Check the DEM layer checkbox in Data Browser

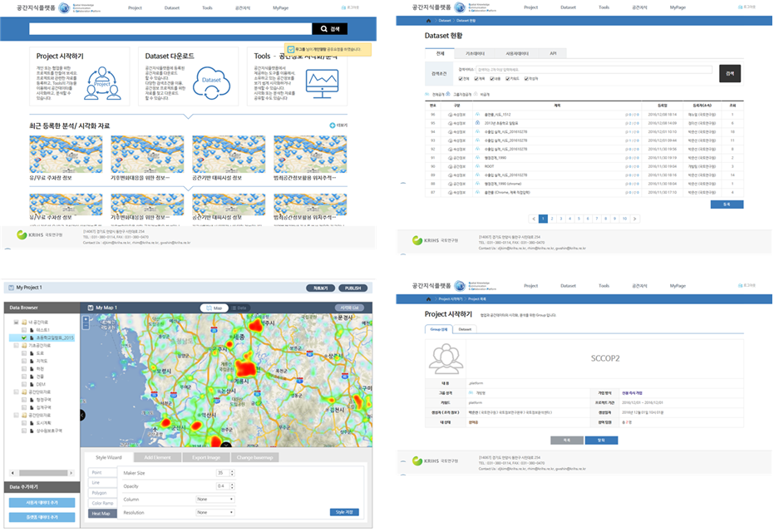pos(23,384)
